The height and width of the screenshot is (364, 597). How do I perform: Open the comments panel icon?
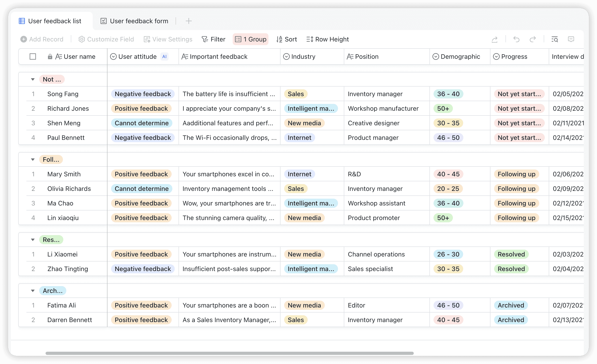[571, 39]
